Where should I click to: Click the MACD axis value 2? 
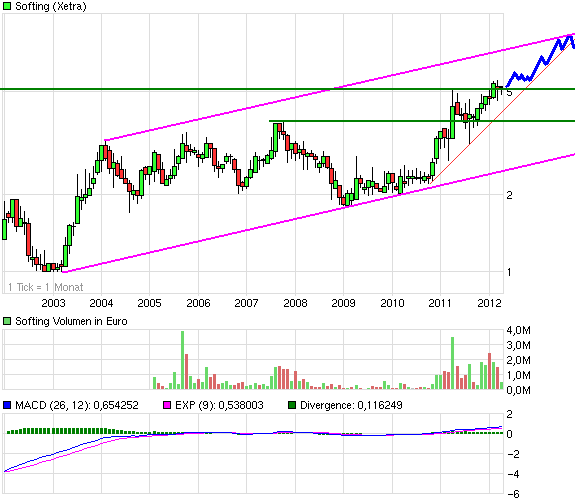(509, 414)
